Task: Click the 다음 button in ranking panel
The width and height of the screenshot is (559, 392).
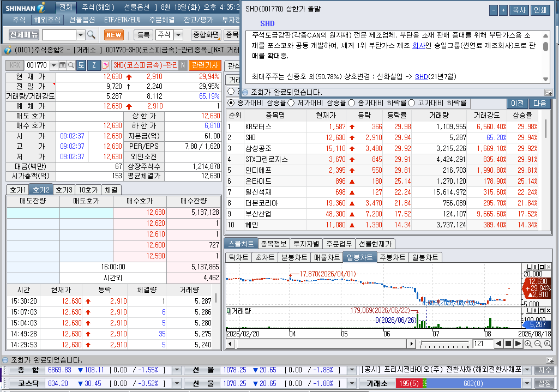Action: 540,103
